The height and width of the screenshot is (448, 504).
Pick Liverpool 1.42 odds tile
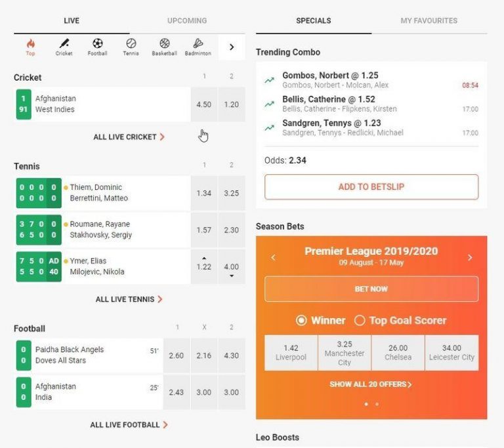click(x=291, y=353)
